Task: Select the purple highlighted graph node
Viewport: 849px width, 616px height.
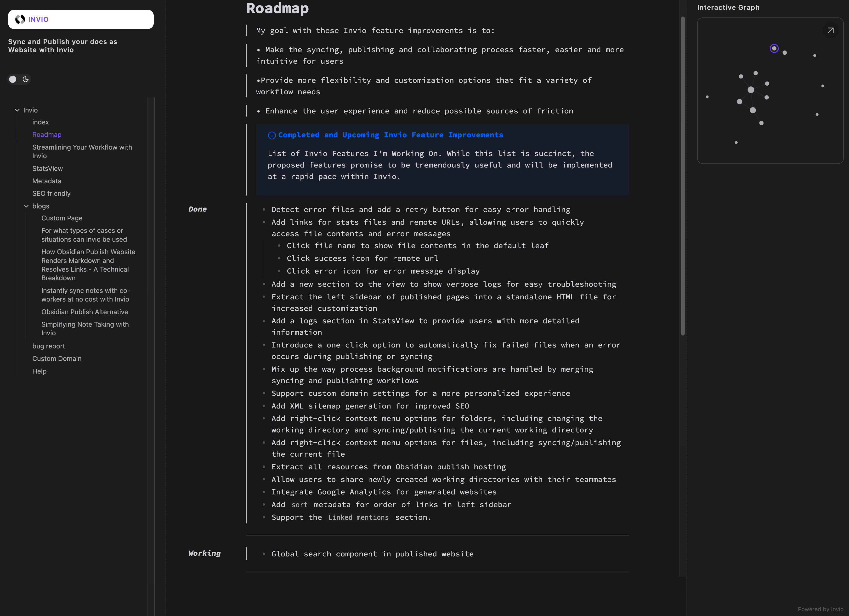Action: (x=774, y=48)
